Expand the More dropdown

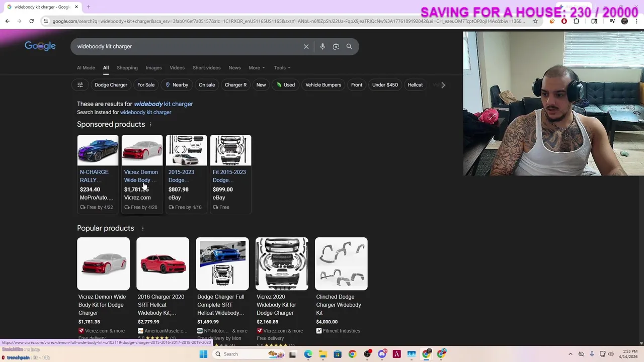[257, 68]
